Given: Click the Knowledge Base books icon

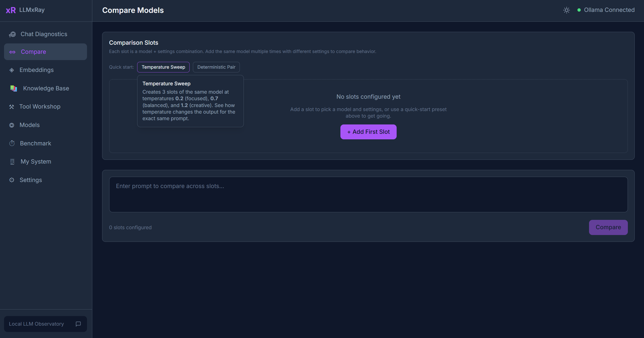Looking at the screenshot, I should [14, 88].
